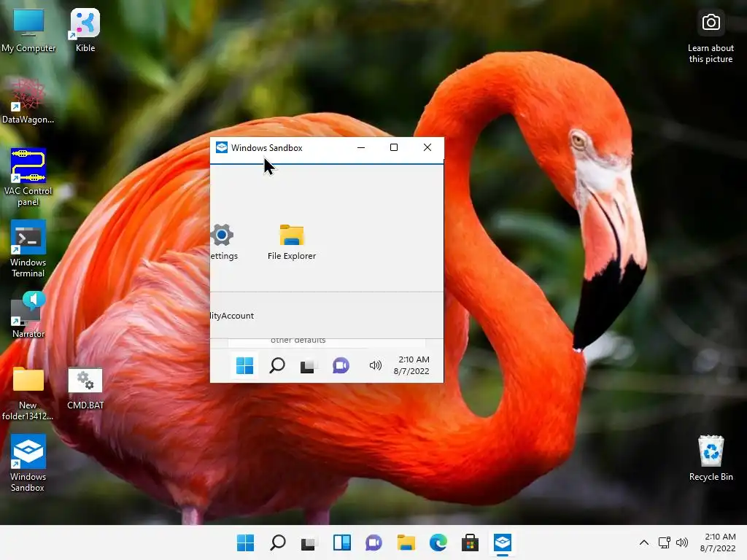Click the host system tray volume icon
The height and width of the screenshot is (560, 747).
click(682, 542)
